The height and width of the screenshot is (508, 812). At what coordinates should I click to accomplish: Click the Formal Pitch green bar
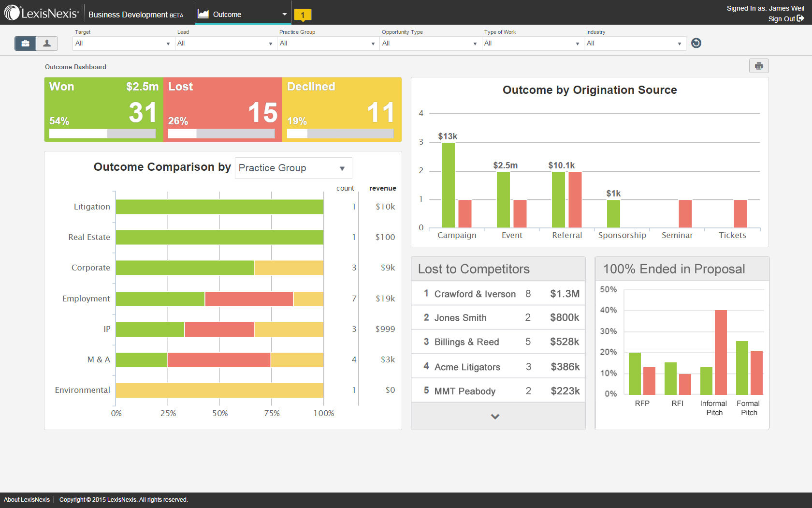click(742, 368)
